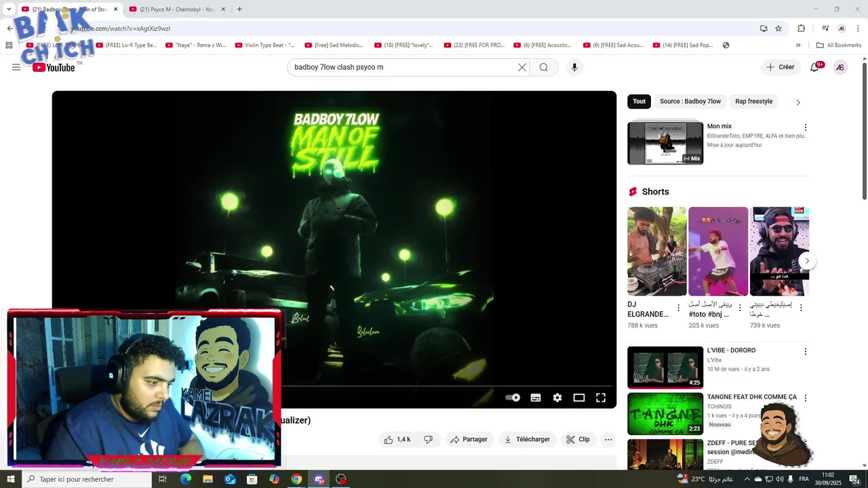Open the media controls icon in Chrome
The image size is (868, 488).
(825, 28)
